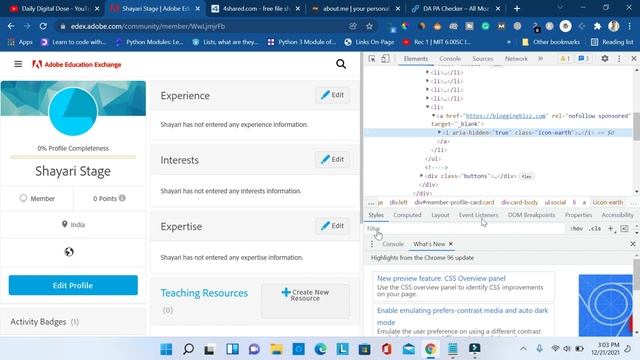Open the Properties tab in DevTools
The image size is (640, 360).
pyautogui.click(x=578, y=215)
